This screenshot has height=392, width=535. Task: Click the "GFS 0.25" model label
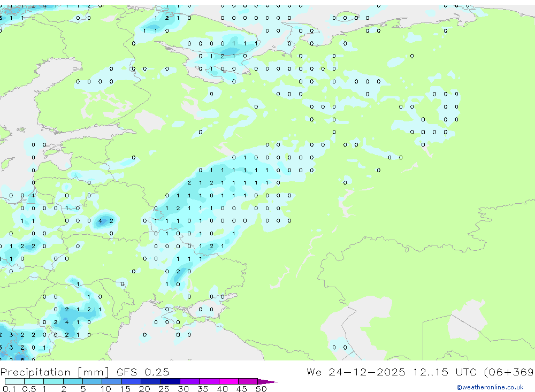point(143,372)
